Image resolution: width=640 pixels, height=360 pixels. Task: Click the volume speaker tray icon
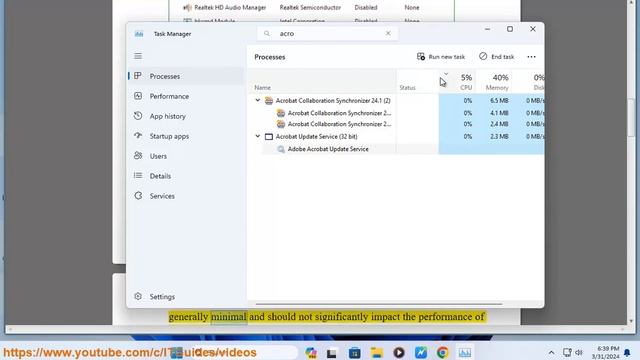[x=579, y=352]
